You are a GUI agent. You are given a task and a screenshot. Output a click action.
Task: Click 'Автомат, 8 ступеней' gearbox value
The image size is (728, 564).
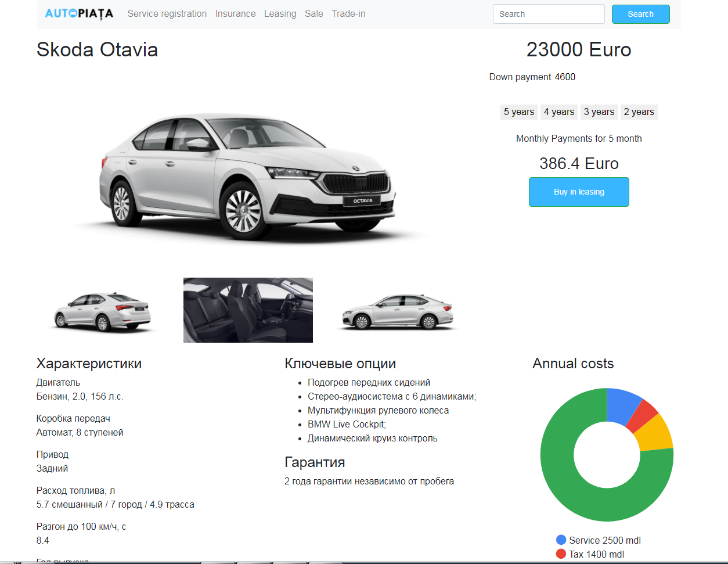click(80, 432)
